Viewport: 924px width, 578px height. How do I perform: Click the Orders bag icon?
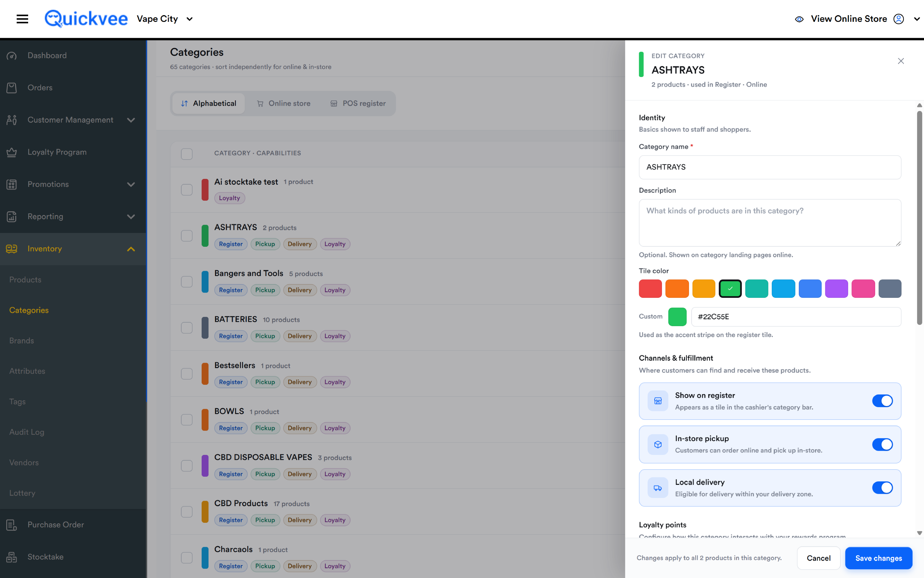pyautogui.click(x=12, y=88)
